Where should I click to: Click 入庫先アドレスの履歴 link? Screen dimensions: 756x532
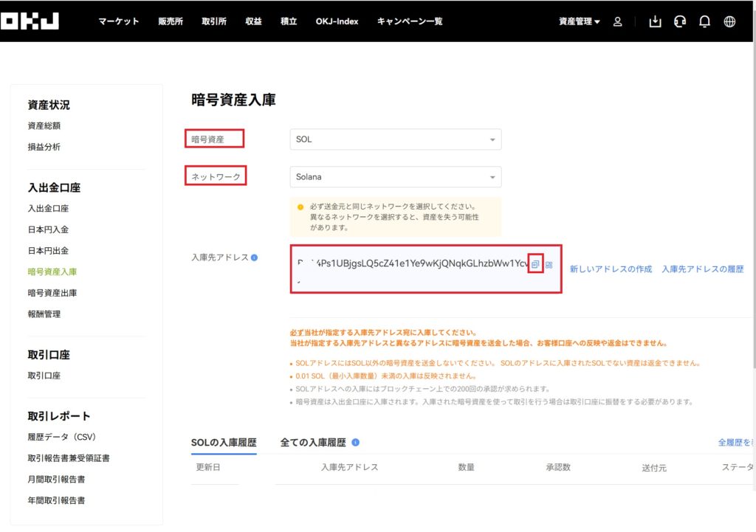point(703,269)
